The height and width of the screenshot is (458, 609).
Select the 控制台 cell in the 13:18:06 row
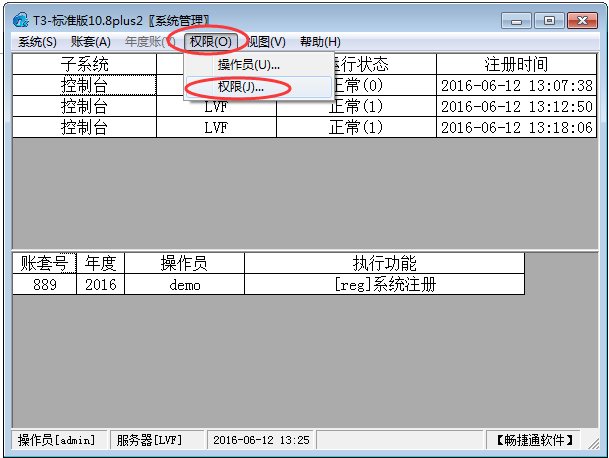pos(84,127)
